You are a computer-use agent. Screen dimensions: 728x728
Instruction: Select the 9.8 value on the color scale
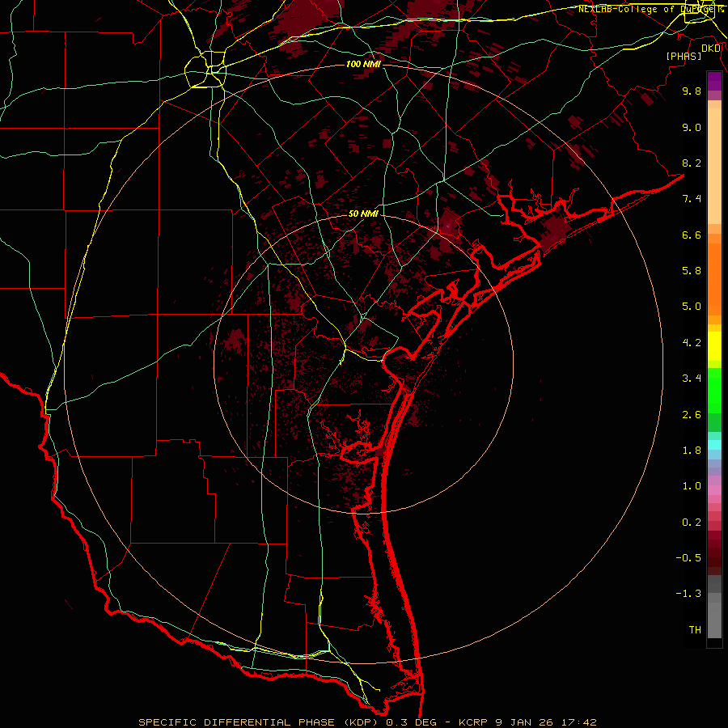tap(692, 91)
